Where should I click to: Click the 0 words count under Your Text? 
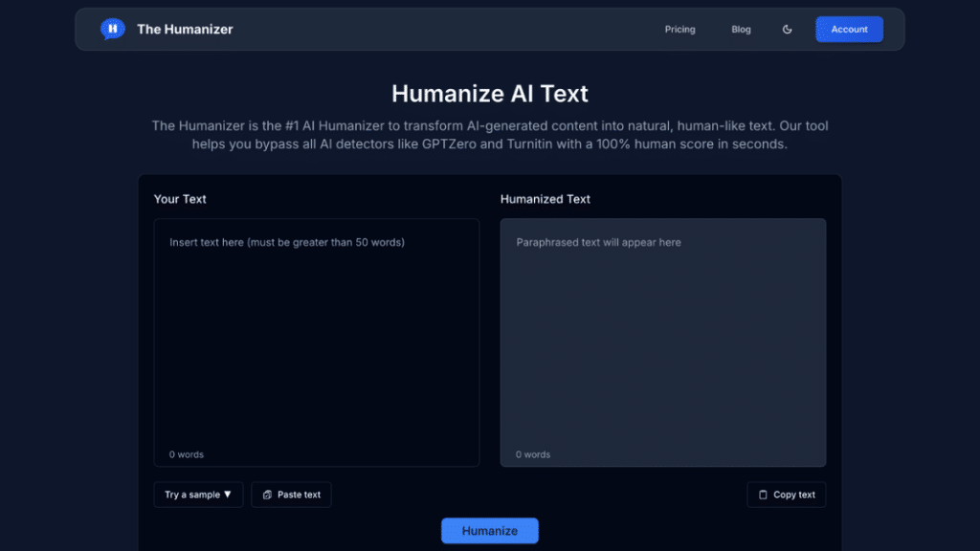coord(187,454)
